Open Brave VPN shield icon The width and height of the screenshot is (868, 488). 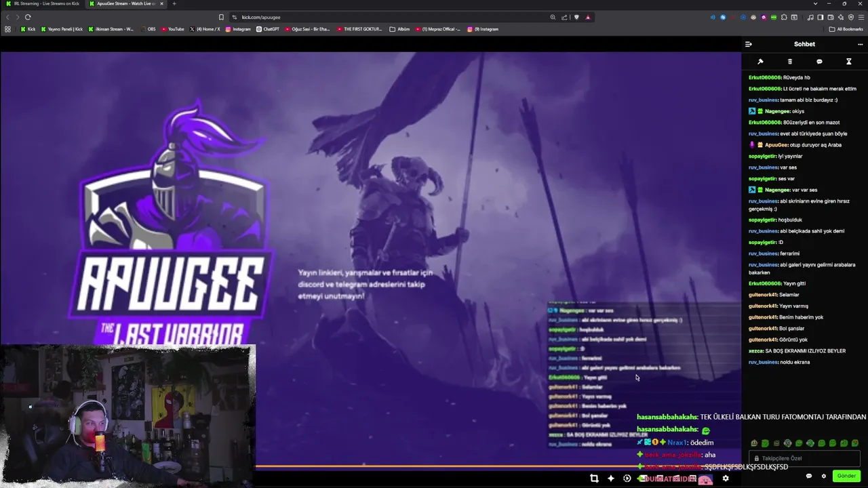click(x=851, y=17)
